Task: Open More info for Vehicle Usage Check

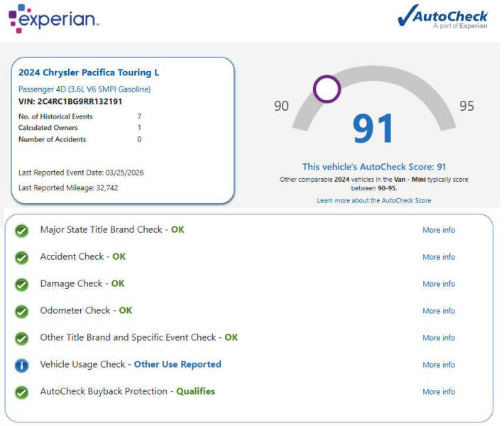Action: click(439, 365)
